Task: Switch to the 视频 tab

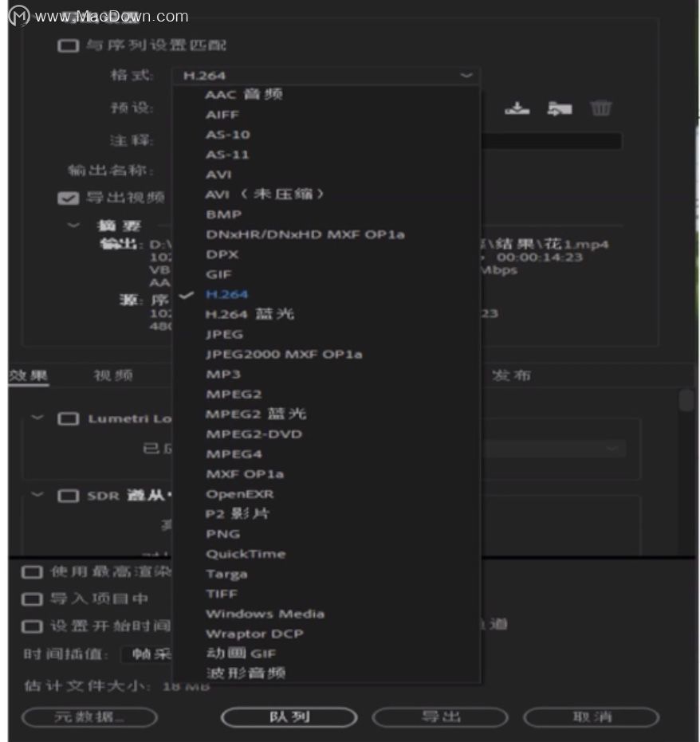Action: pos(113,375)
